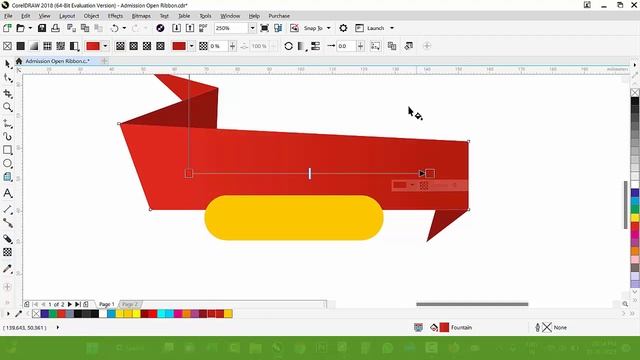Select the Transparency checker tool

click(x=8, y=252)
